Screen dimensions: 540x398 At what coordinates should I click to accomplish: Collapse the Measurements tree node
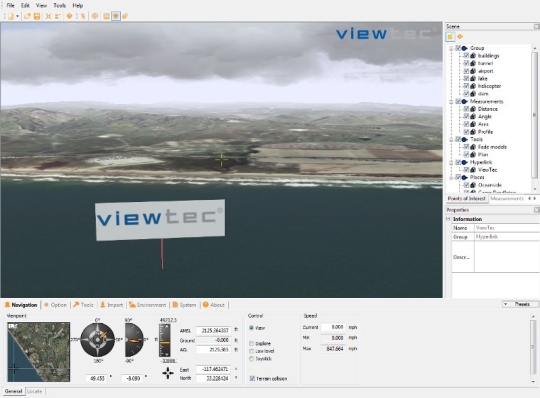(451, 102)
